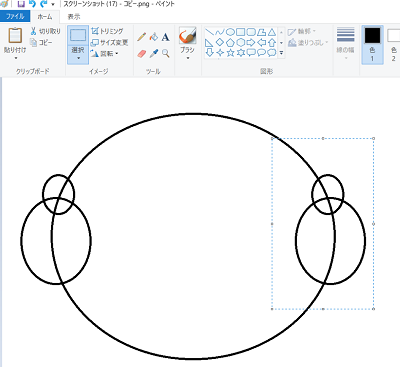Click the Redo arrow in title bar
Screen dimensions: 400x367
43,4
